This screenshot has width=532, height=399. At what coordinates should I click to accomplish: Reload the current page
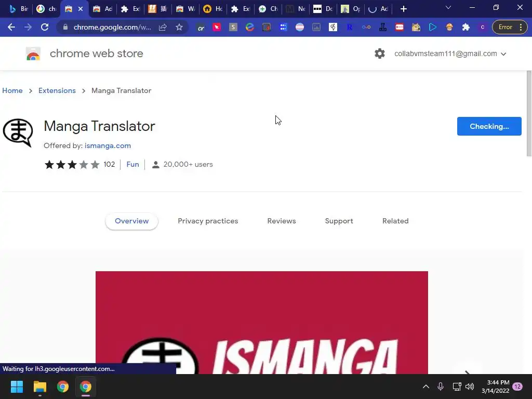click(x=45, y=27)
